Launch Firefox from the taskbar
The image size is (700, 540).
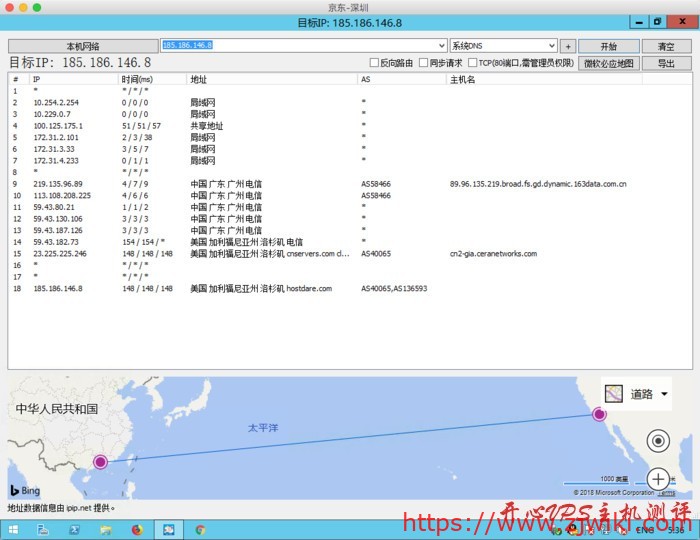pyautogui.click(x=137, y=530)
